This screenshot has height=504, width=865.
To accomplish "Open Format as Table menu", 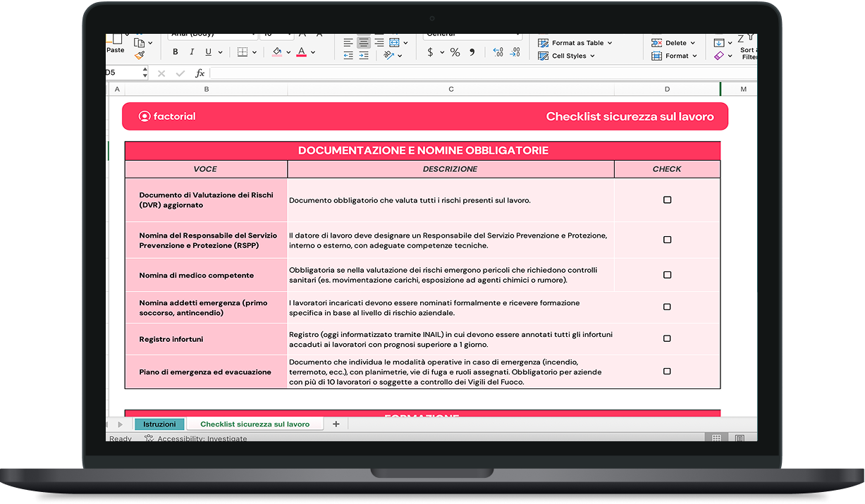I will pos(575,43).
